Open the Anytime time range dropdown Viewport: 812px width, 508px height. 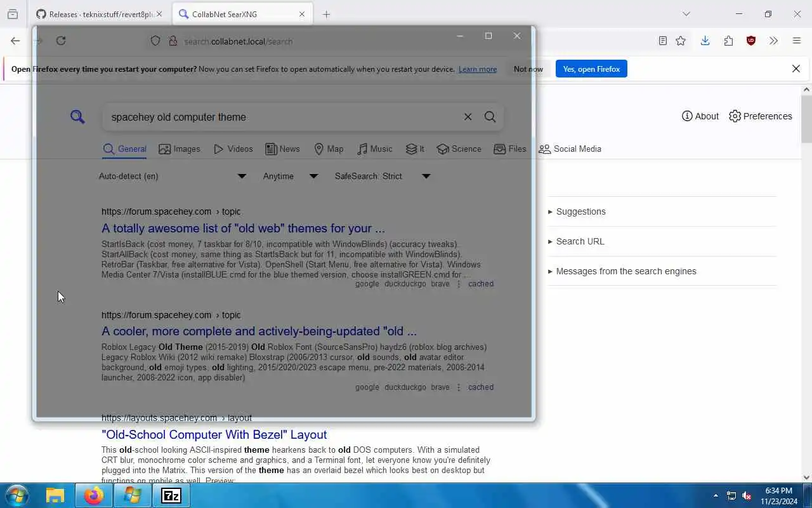click(291, 177)
